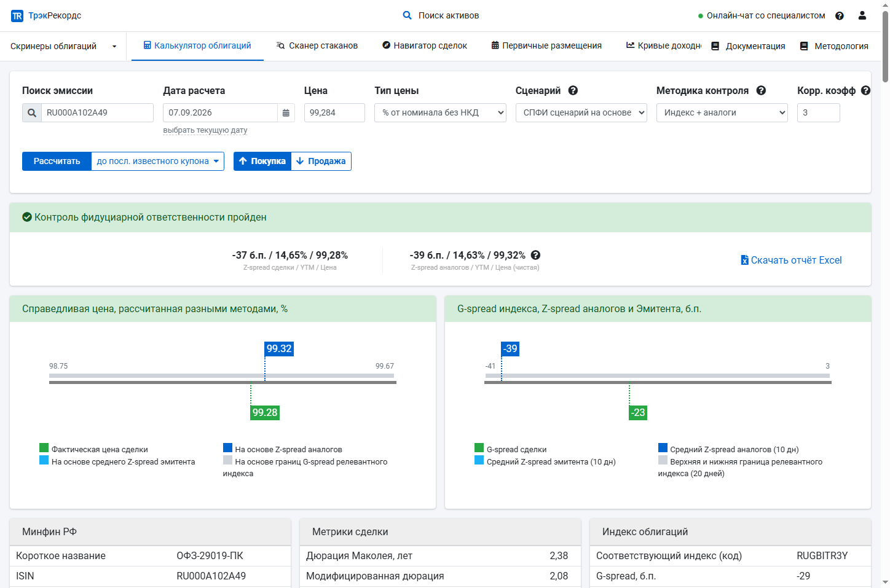This screenshot has width=890, height=588.
Task: Open the Методология link
Action: [834, 46]
